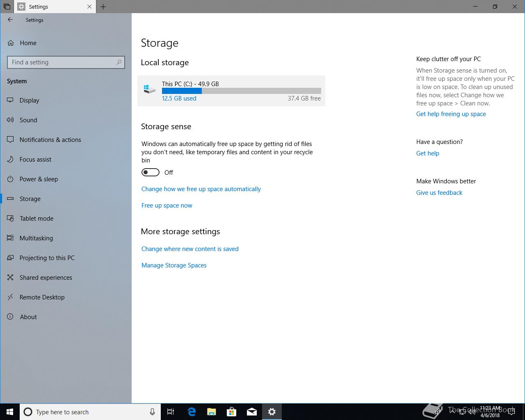The width and height of the screenshot is (525, 420).
Task: Open Projecting to this PC
Action: pyautogui.click(x=66, y=258)
